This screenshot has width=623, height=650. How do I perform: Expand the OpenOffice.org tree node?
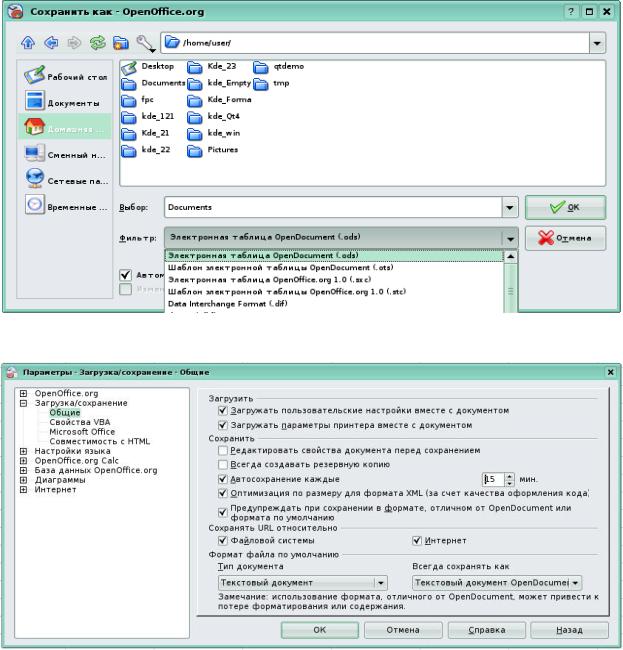(x=24, y=393)
